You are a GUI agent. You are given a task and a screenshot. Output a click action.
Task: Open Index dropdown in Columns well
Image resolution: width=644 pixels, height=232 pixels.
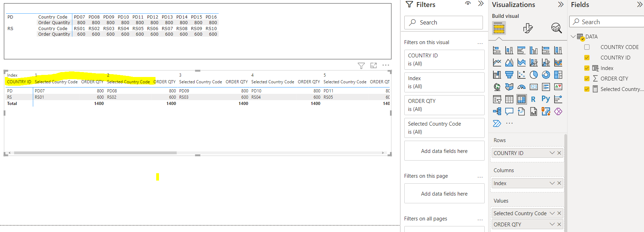pyautogui.click(x=552, y=183)
